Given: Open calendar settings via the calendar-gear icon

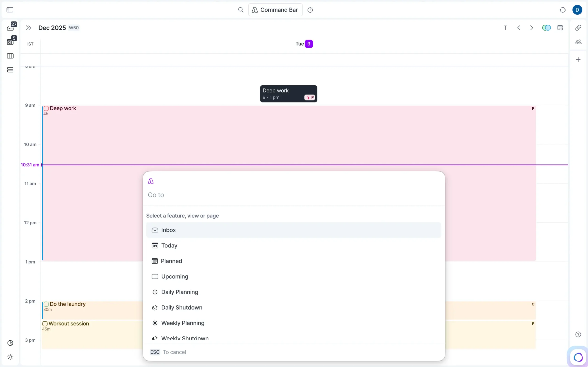Looking at the screenshot, I should click(x=560, y=28).
